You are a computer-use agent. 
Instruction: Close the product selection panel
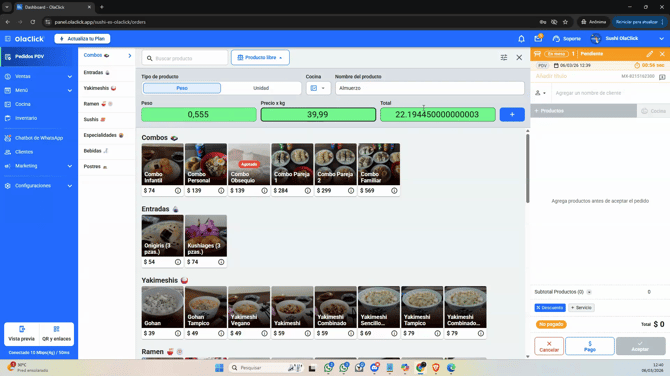coord(519,57)
